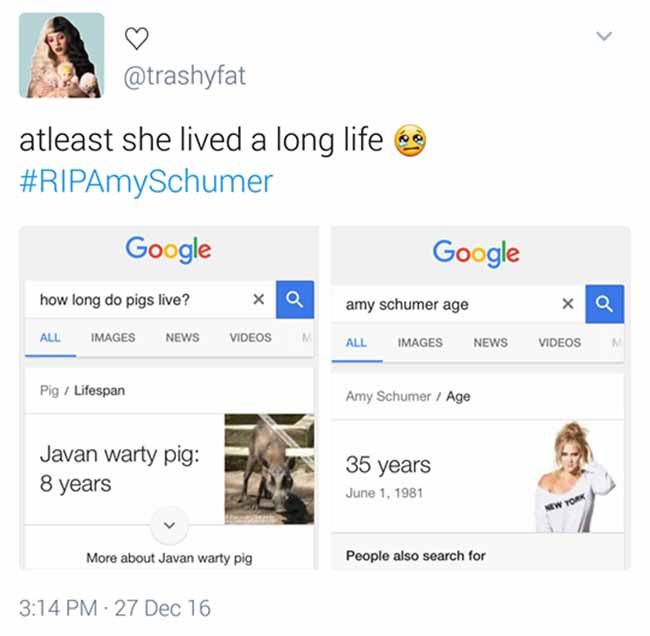Click the Javan warty pig photo

pyautogui.click(x=269, y=469)
